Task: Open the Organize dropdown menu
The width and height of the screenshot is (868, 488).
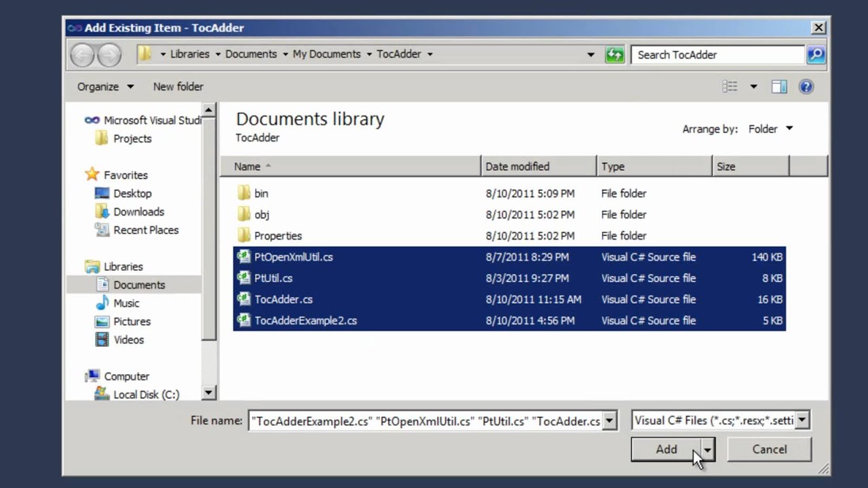Action: click(x=105, y=87)
